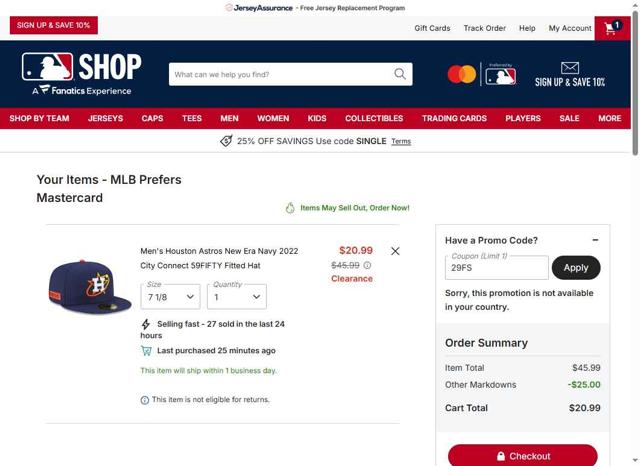Click the info icon next to $45.99

(367, 265)
